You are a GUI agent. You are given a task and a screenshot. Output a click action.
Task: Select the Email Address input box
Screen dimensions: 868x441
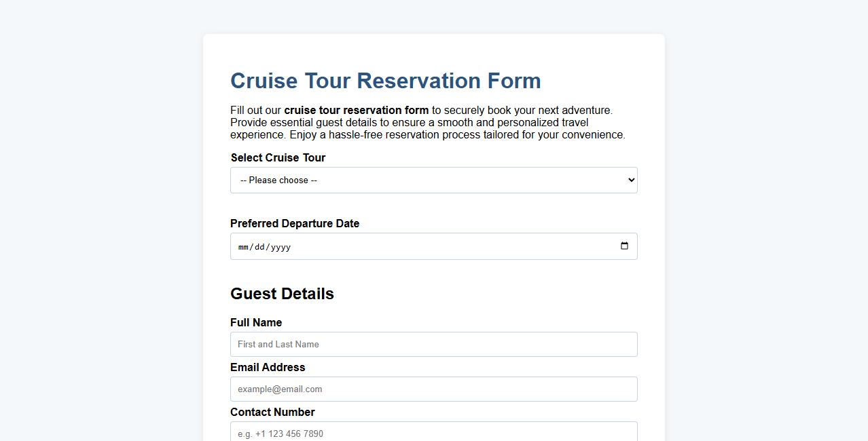point(434,389)
